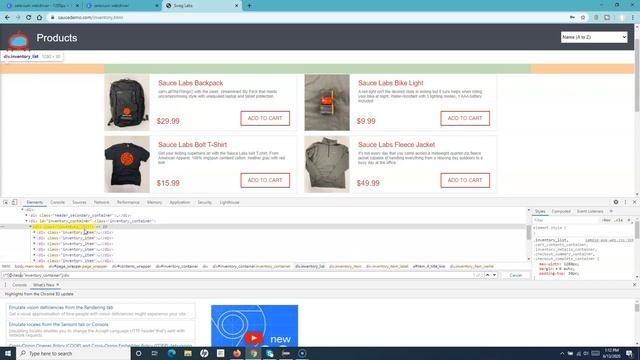
Task: Open the Sauce Labs Backpack product link
Action: click(191, 83)
